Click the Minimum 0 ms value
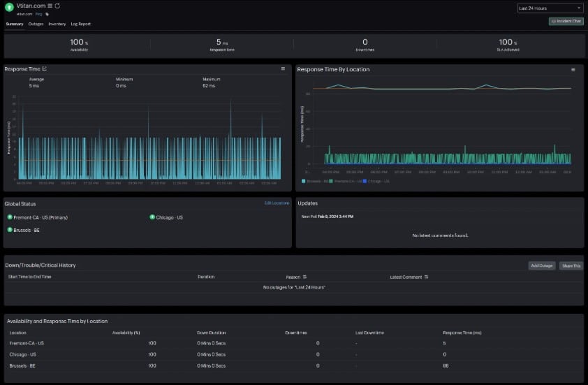This screenshot has width=588, height=385. click(121, 86)
